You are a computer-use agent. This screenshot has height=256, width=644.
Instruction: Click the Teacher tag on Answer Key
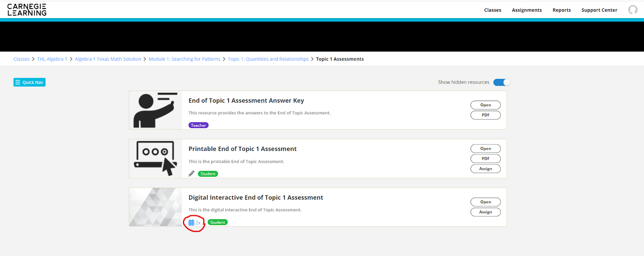(198, 125)
